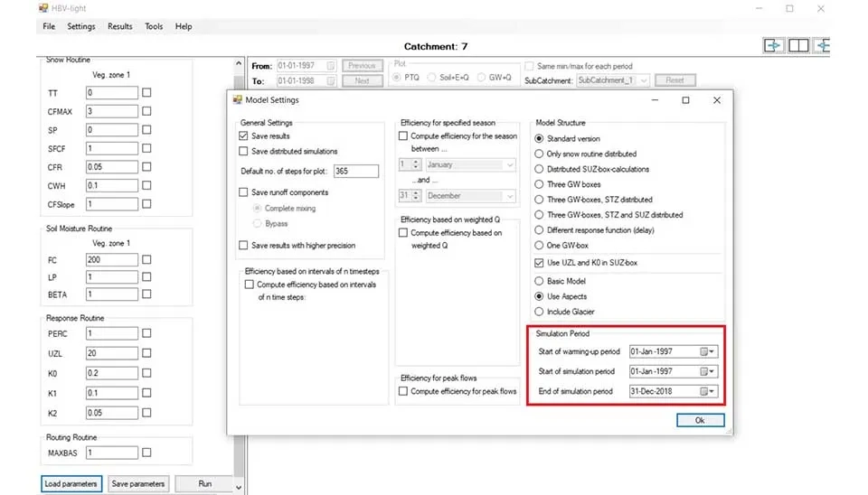
Task: Click the HBV-light app icon in title bar
Action: click(x=43, y=8)
